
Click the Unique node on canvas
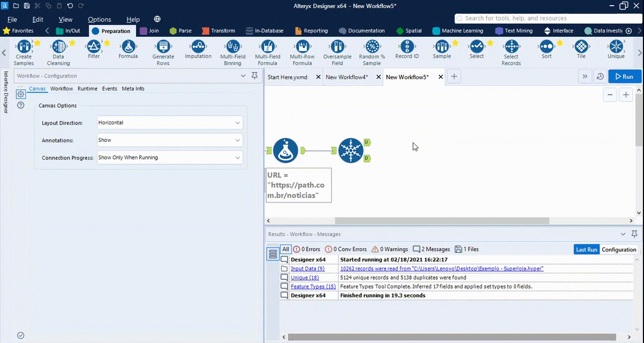pos(351,150)
